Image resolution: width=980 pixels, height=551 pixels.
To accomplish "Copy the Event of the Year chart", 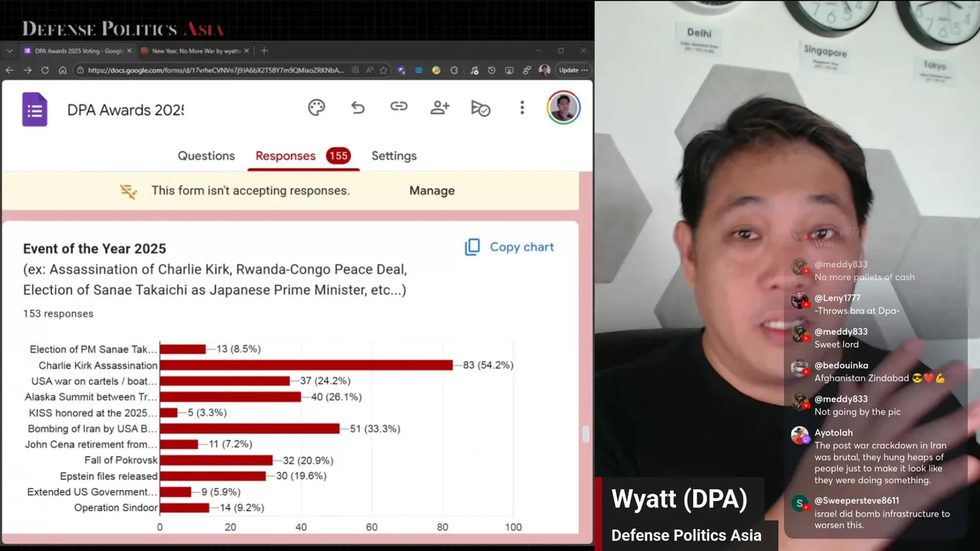I will pyautogui.click(x=509, y=246).
